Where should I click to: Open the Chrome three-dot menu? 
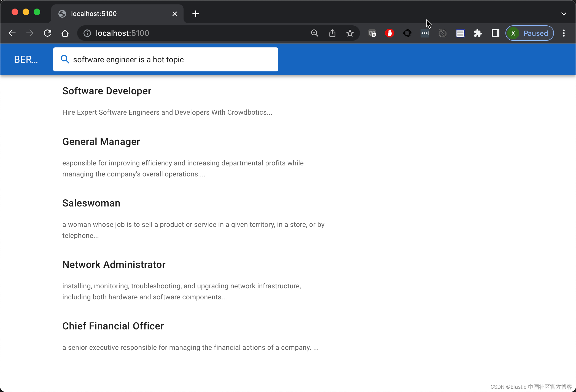564,33
